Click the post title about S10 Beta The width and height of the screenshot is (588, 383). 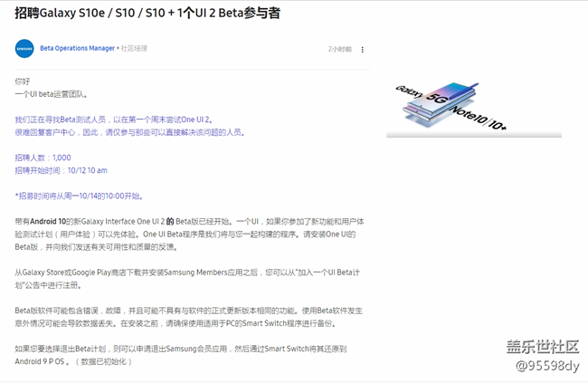click(147, 14)
